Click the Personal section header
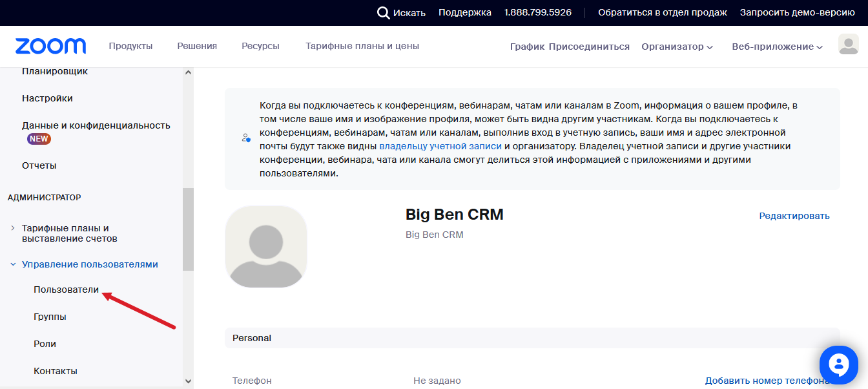 [x=532, y=338]
